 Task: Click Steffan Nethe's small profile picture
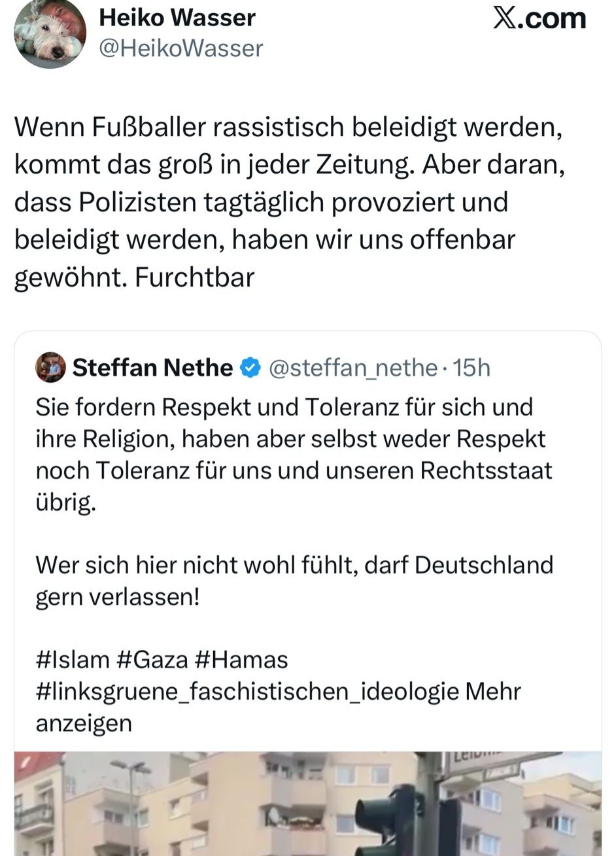[x=50, y=367]
